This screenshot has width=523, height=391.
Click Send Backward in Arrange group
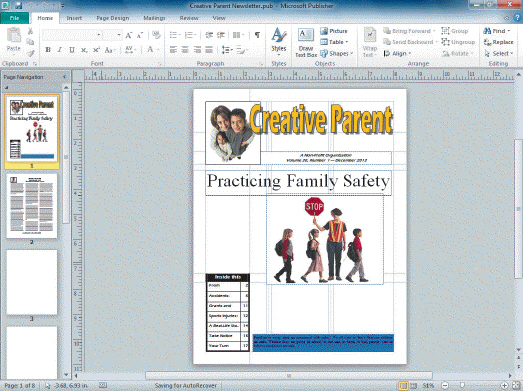(410, 42)
